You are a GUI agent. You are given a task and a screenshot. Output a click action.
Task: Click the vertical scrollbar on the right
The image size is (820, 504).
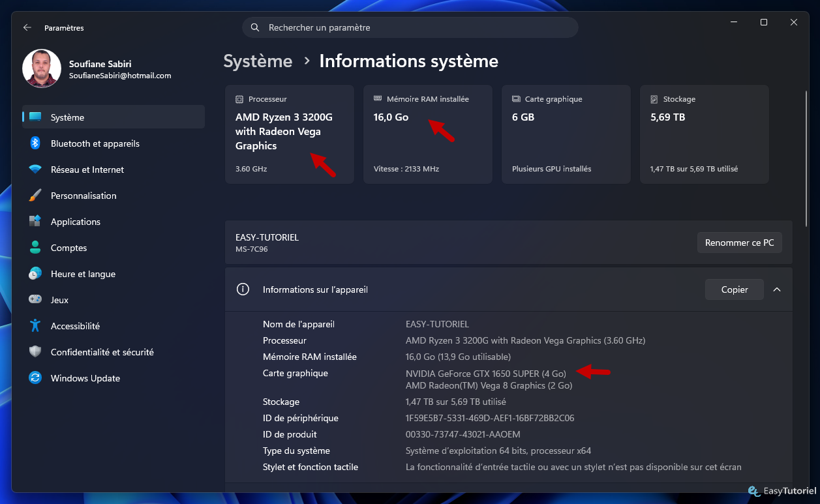[808, 159]
